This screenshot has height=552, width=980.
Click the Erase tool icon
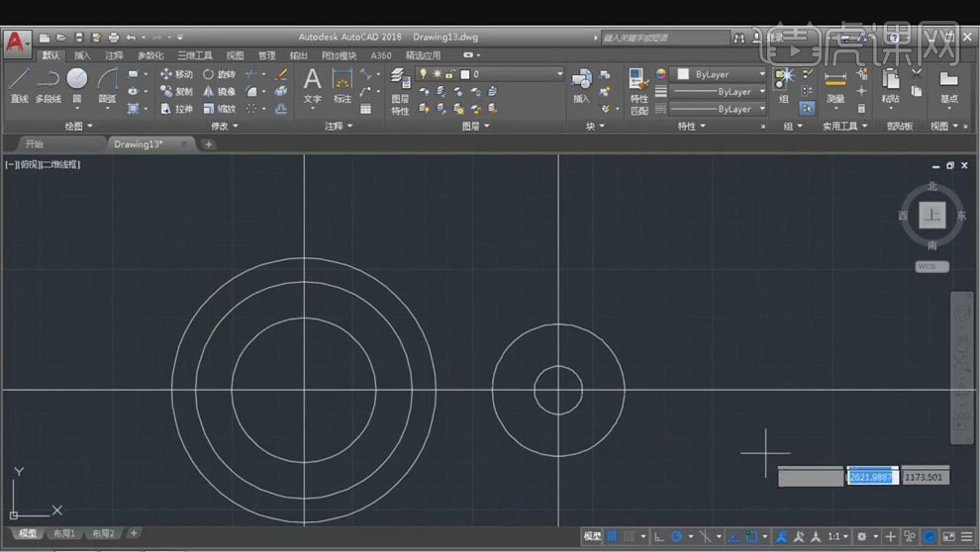(x=281, y=74)
